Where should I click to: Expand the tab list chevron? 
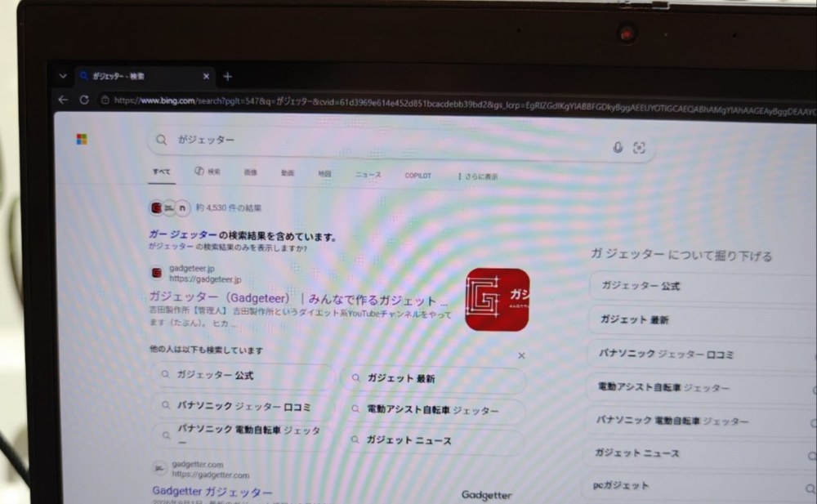[63, 76]
